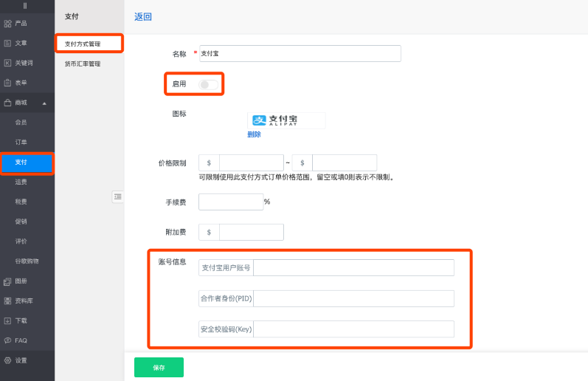The height and width of the screenshot is (381, 588).
Task: Click the 表单 clipboard icon
Action: pos(7,83)
